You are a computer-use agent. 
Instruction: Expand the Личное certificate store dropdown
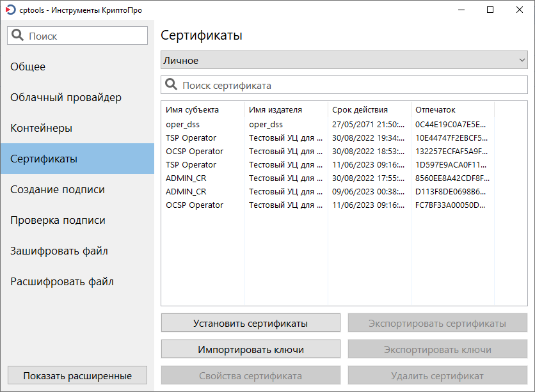(344, 60)
